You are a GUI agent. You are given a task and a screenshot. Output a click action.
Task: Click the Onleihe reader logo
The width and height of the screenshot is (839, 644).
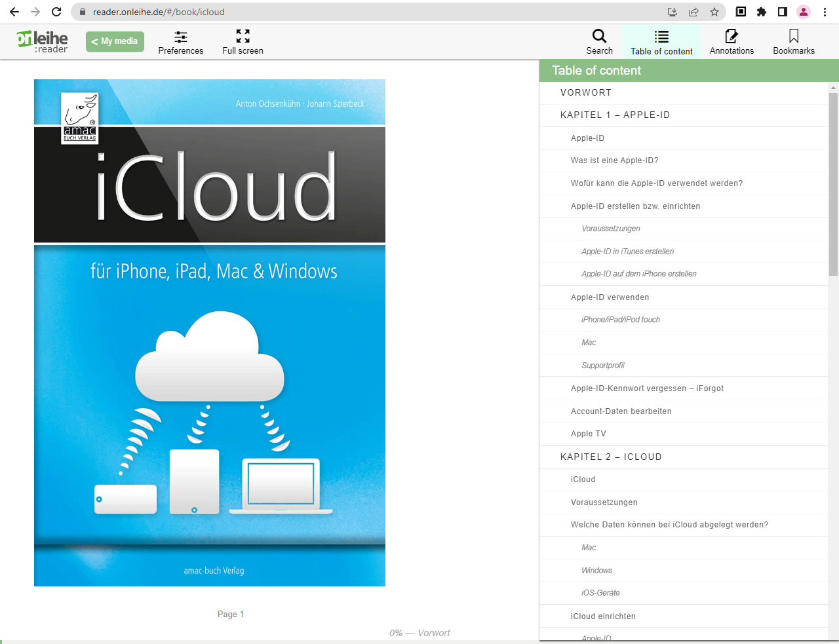tap(43, 42)
